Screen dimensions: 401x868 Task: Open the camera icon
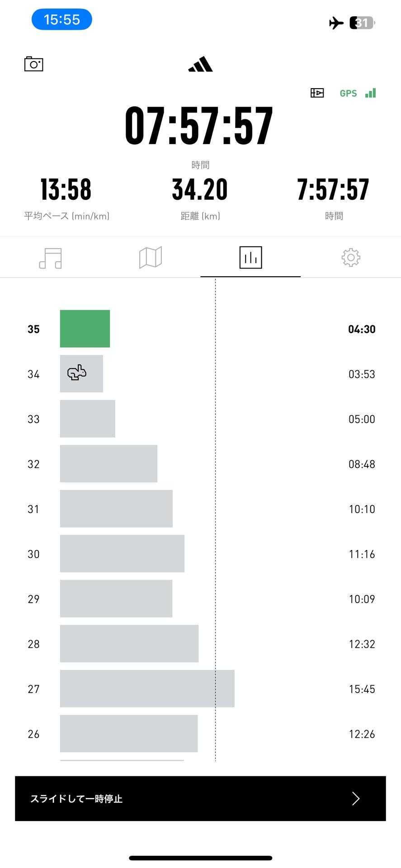pyautogui.click(x=34, y=64)
